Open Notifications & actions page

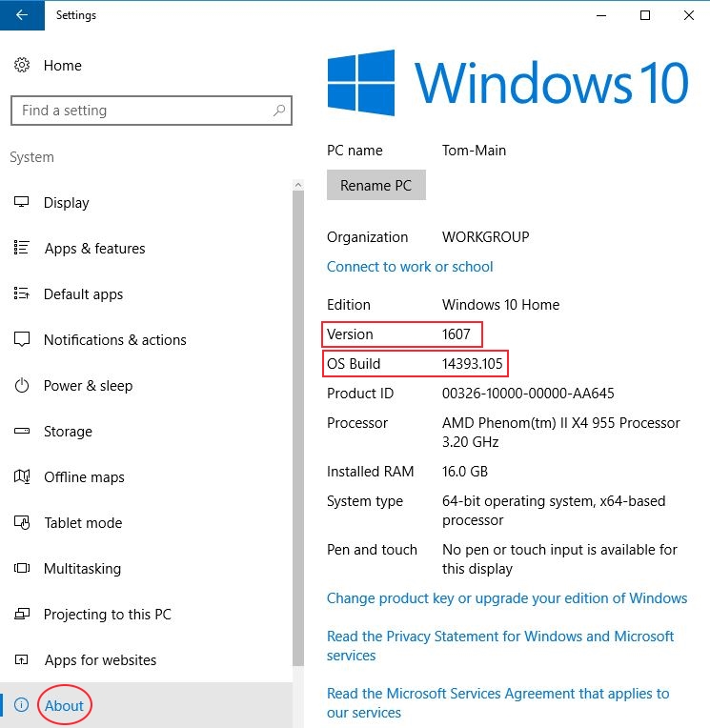tap(115, 340)
